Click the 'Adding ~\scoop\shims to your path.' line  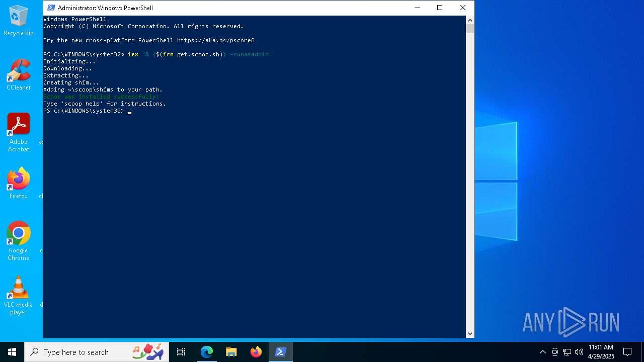pyautogui.click(x=103, y=89)
